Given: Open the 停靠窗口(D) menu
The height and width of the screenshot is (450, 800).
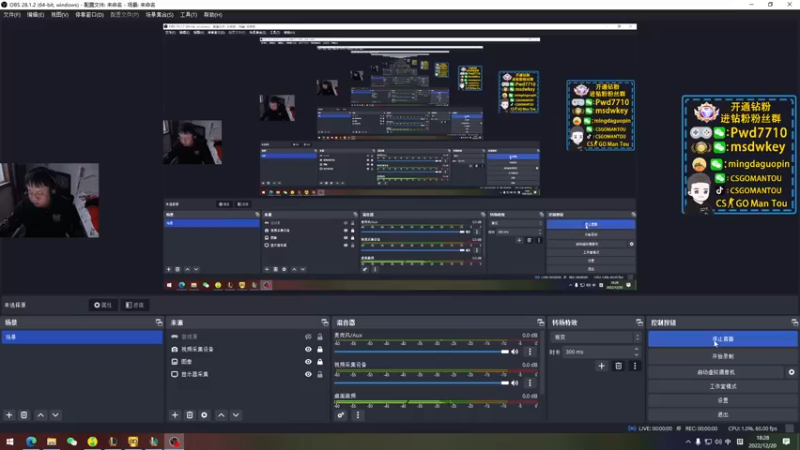Looking at the screenshot, I should [89, 15].
